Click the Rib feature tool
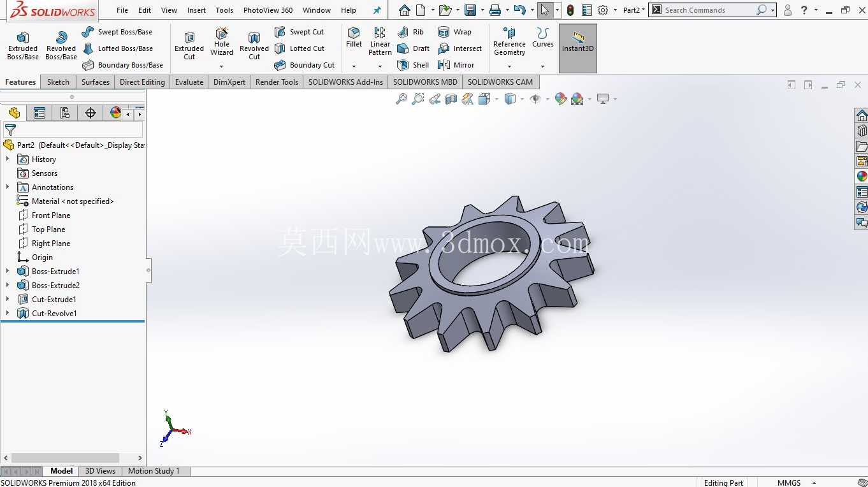This screenshot has width=868, height=487. pos(410,32)
